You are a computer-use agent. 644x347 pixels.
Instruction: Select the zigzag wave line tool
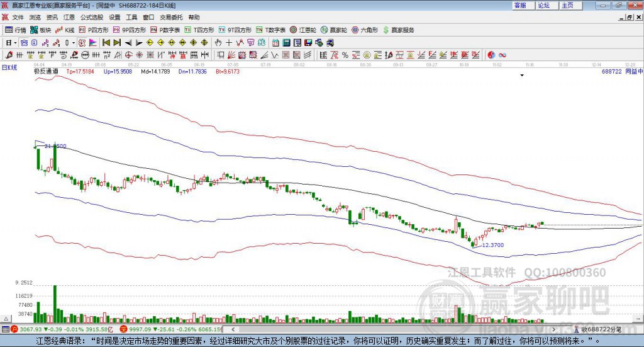(275, 55)
